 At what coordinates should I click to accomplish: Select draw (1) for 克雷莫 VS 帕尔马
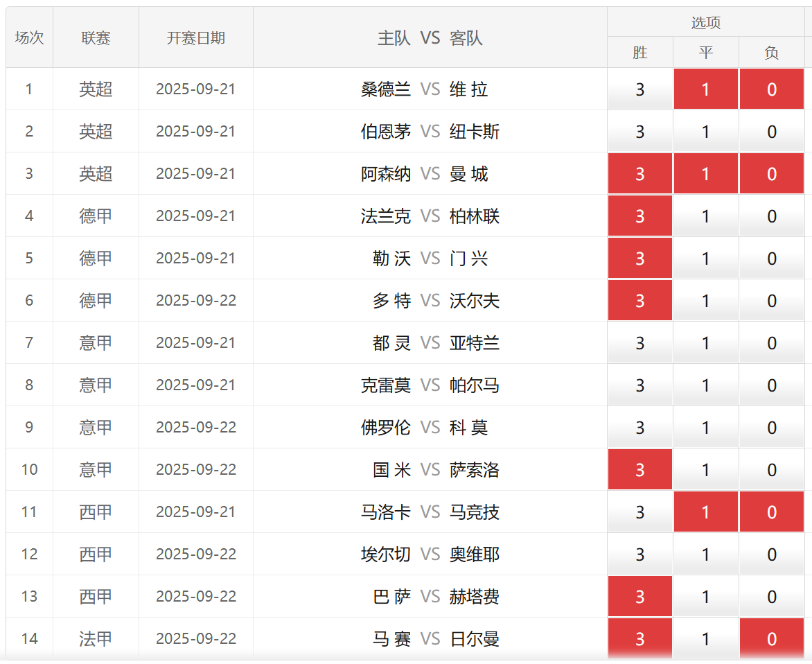(x=705, y=385)
